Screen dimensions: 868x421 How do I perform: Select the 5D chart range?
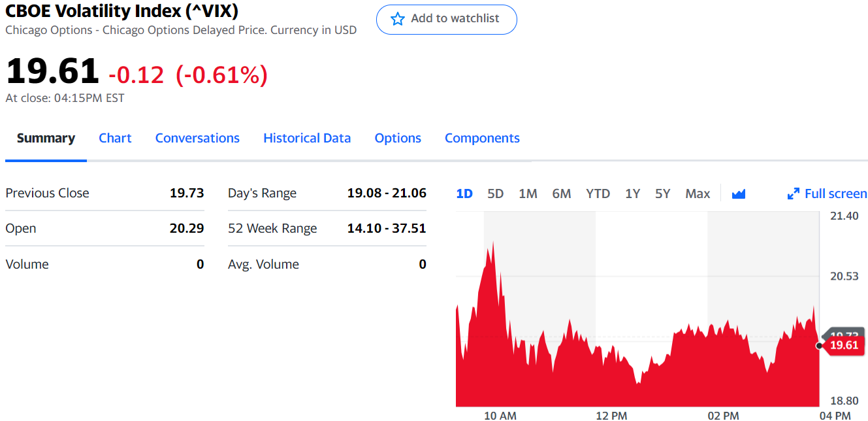[496, 194]
